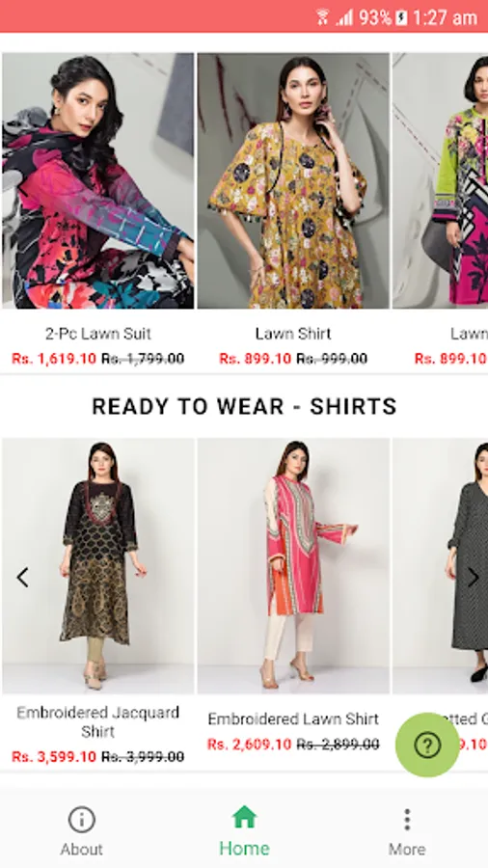The width and height of the screenshot is (488, 868).
Task: Tap the green help question mark button
Action: coord(427,745)
